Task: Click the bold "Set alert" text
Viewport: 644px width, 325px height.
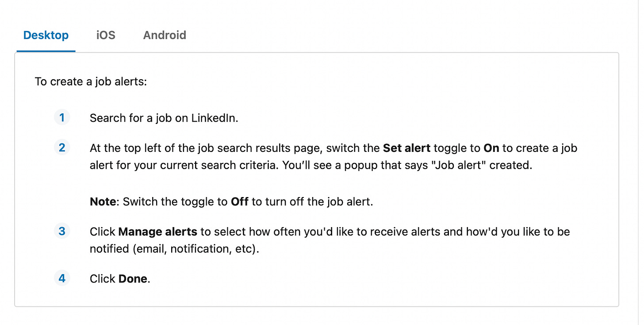Action: coord(406,148)
